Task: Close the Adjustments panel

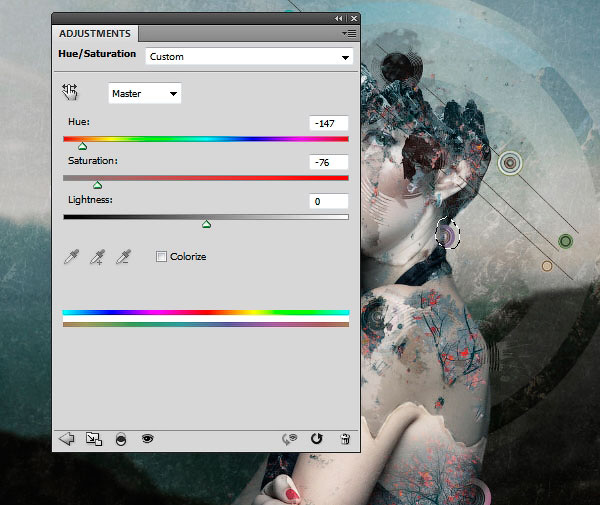Action: pyautogui.click(x=354, y=18)
